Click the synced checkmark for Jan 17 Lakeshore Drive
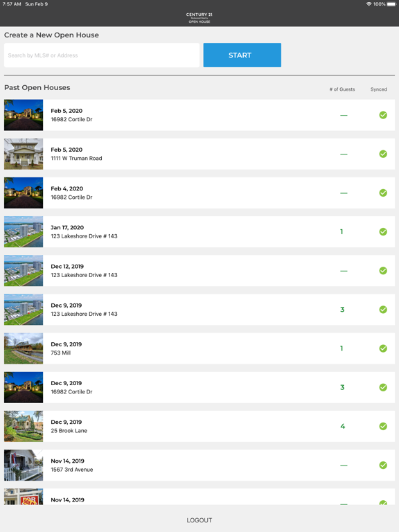This screenshot has width=399, height=532. click(x=383, y=232)
